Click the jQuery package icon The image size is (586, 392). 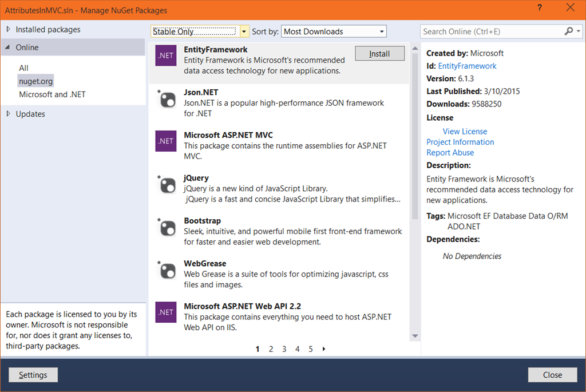[167, 185]
